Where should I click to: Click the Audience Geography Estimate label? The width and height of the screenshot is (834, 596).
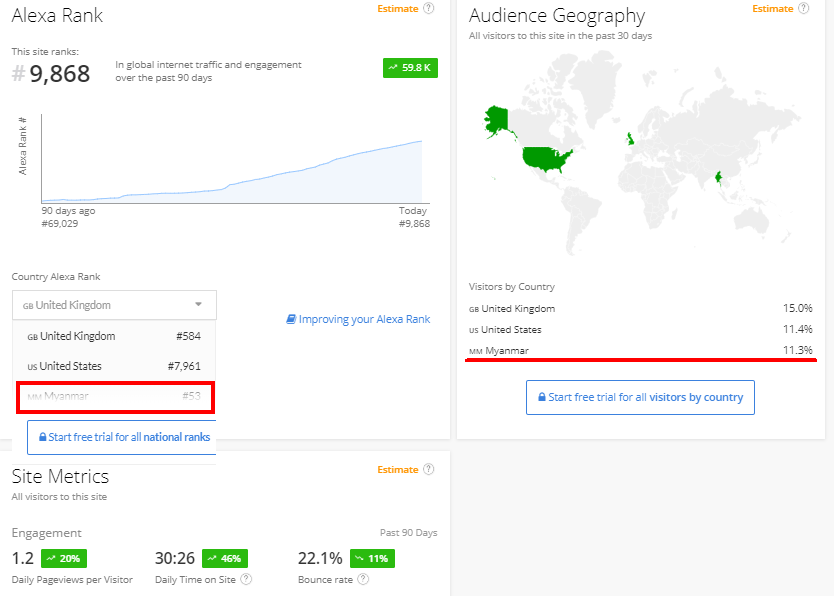tap(773, 9)
